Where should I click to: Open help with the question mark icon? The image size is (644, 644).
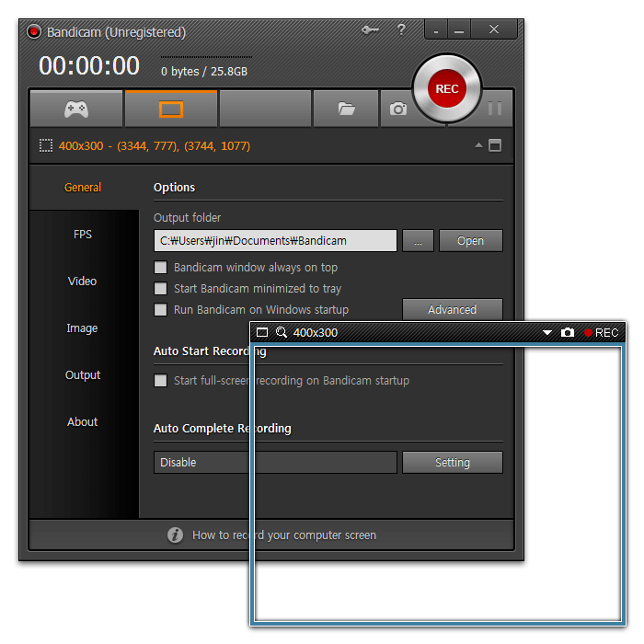pos(401,29)
